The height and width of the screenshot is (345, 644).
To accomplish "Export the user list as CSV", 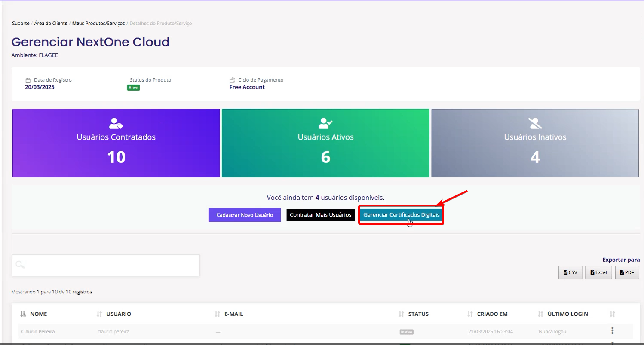I will tap(570, 272).
